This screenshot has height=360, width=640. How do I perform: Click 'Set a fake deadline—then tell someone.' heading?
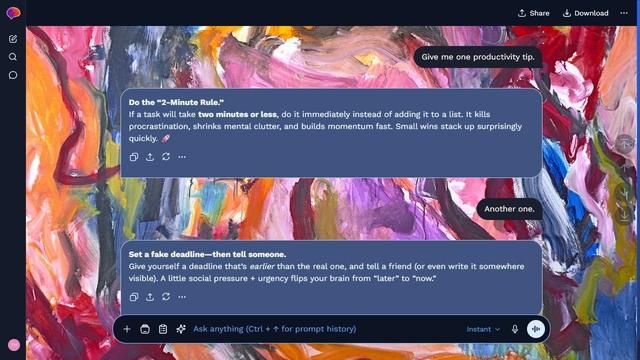(207, 254)
